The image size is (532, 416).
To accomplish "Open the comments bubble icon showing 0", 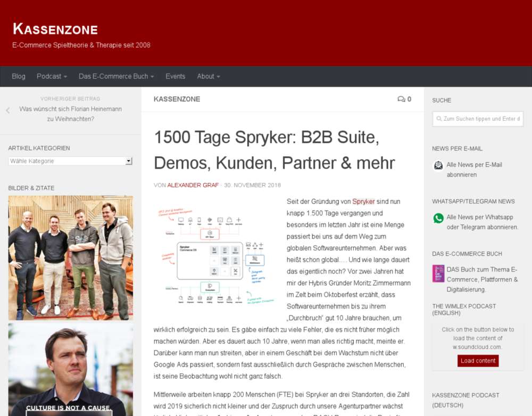I will point(404,99).
